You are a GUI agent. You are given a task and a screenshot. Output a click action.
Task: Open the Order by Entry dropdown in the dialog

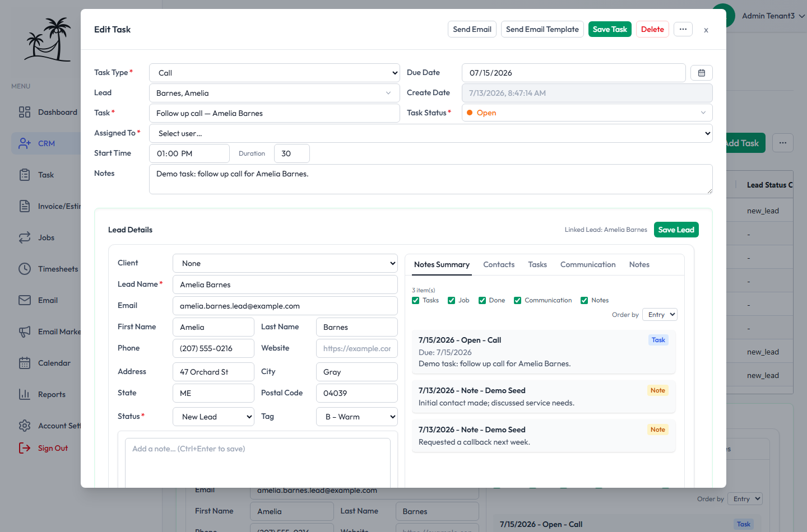[x=660, y=315]
